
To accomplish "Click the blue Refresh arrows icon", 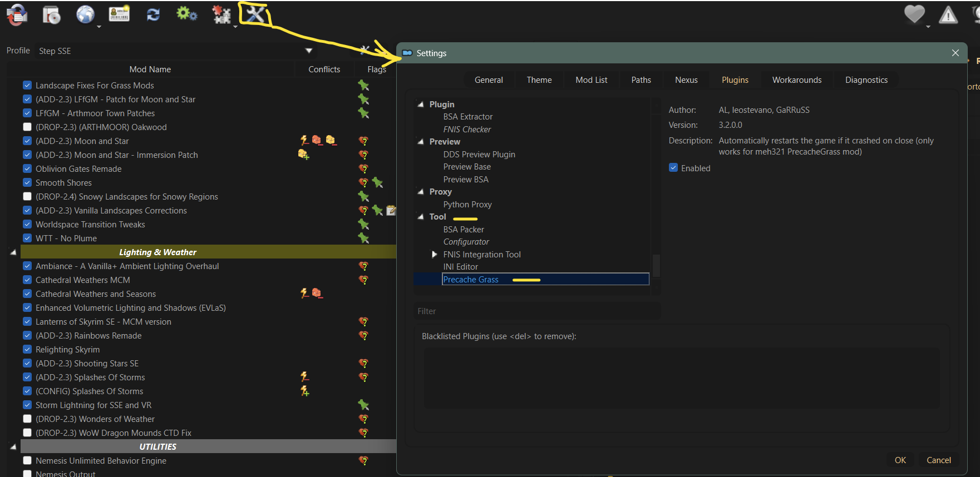I will pyautogui.click(x=153, y=15).
